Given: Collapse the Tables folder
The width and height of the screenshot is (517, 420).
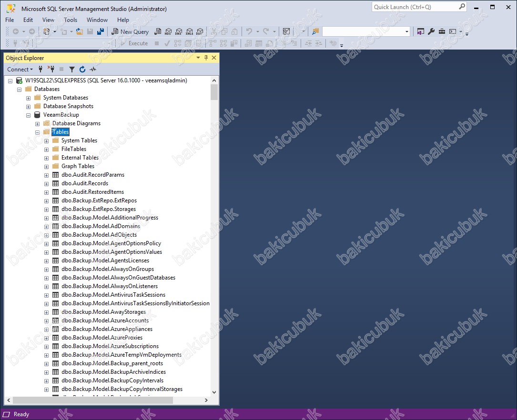Looking at the screenshot, I should 37,132.
